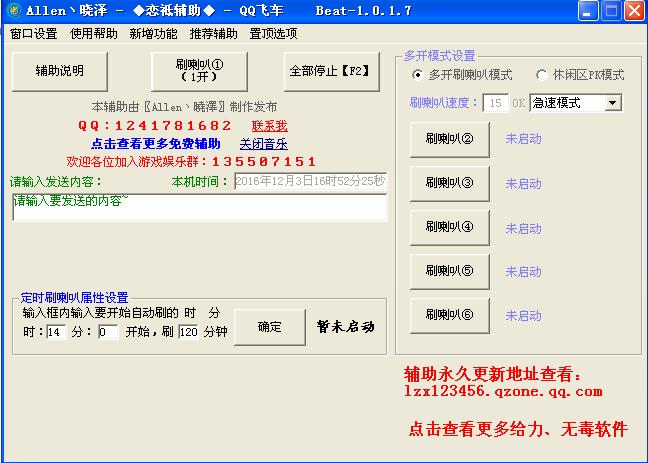Close the window with red X

coord(634,11)
